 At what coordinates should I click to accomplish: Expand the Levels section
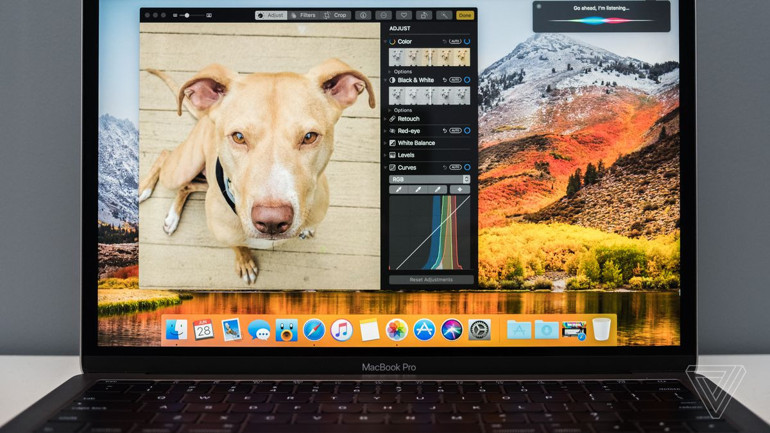[385, 155]
